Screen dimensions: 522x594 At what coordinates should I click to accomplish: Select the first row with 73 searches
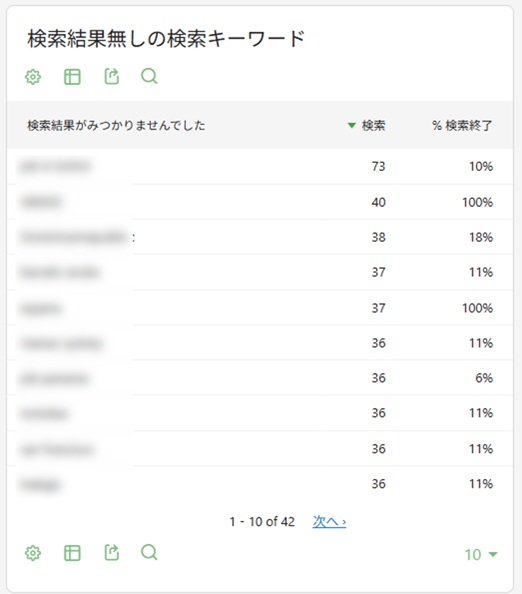(x=260, y=166)
